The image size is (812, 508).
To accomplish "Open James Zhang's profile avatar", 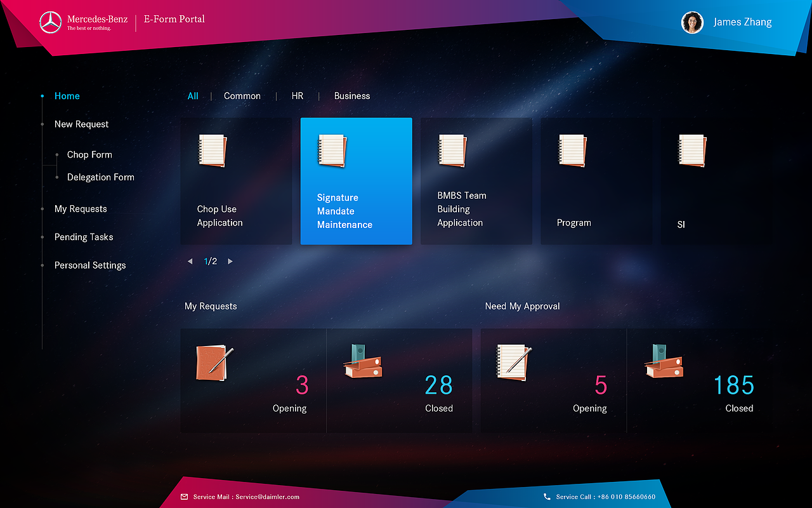I will (x=692, y=22).
